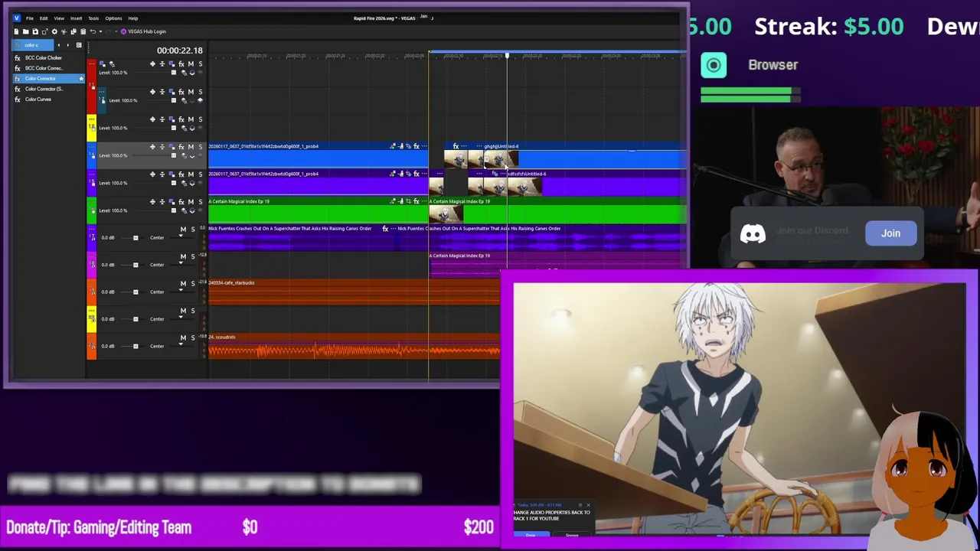Screen dimensions: 980x551
Task: Click the star on Color Corrector preset
Action: coord(81,79)
